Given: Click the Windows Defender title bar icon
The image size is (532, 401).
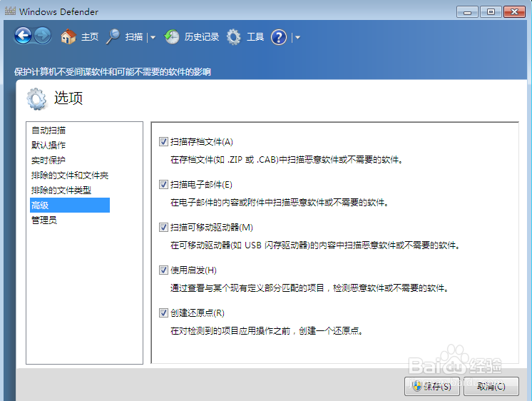Looking at the screenshot, I should 10,11.
